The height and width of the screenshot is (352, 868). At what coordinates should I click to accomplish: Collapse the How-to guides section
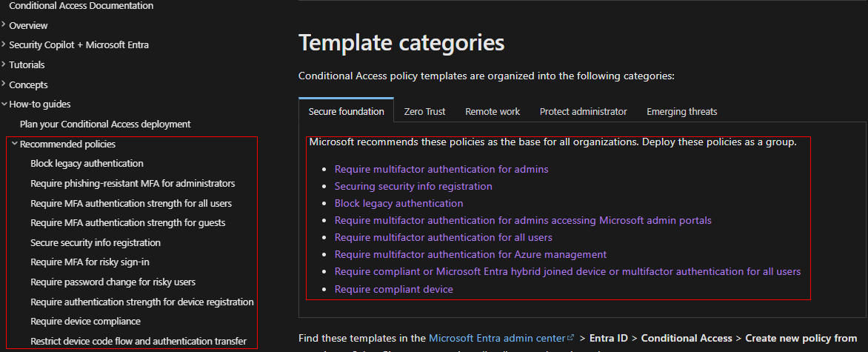coord(4,104)
